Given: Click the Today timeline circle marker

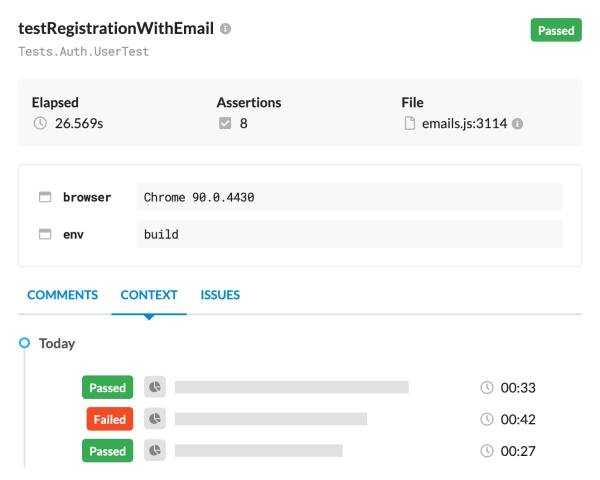Looking at the screenshot, I should [x=24, y=343].
